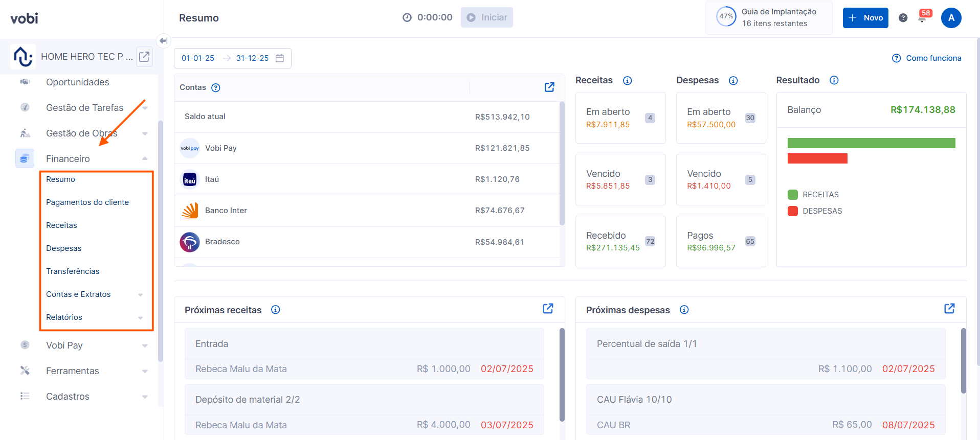Open Próximas despesas external link icon

[x=949, y=308]
